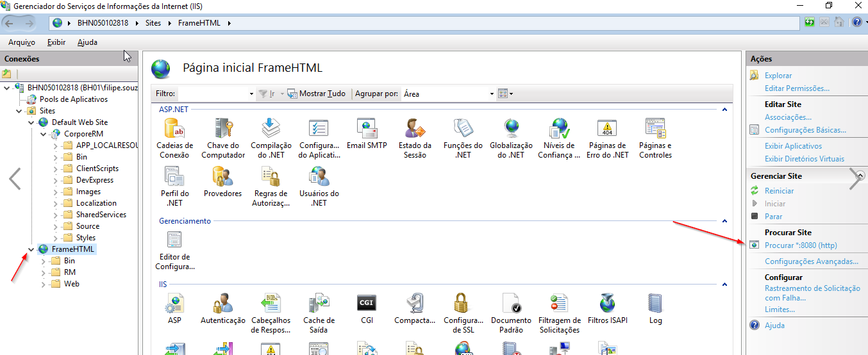
Task: Open the Filtro dropdown box
Action: click(251, 94)
